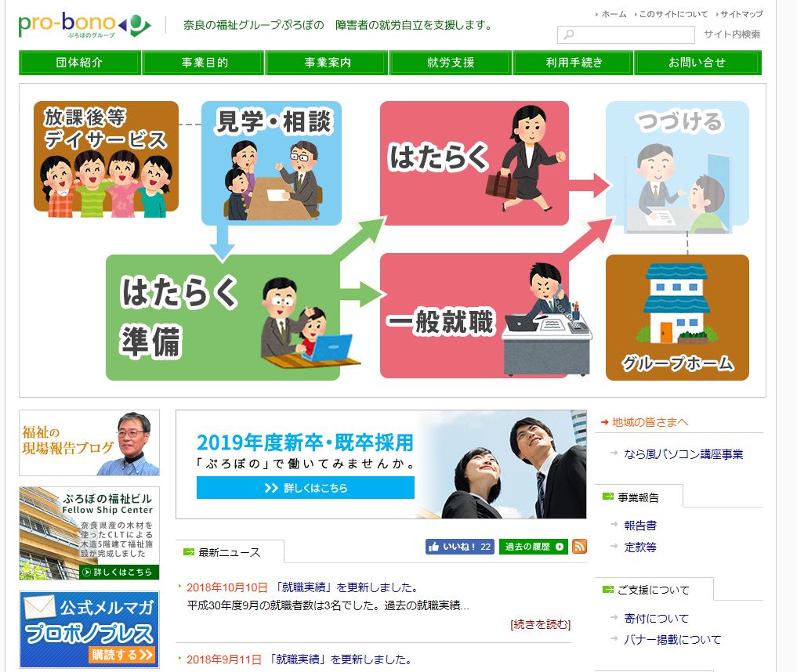Open the 見学・相談 illustration tile
The height and width of the screenshot is (672, 797).
[x=271, y=163]
